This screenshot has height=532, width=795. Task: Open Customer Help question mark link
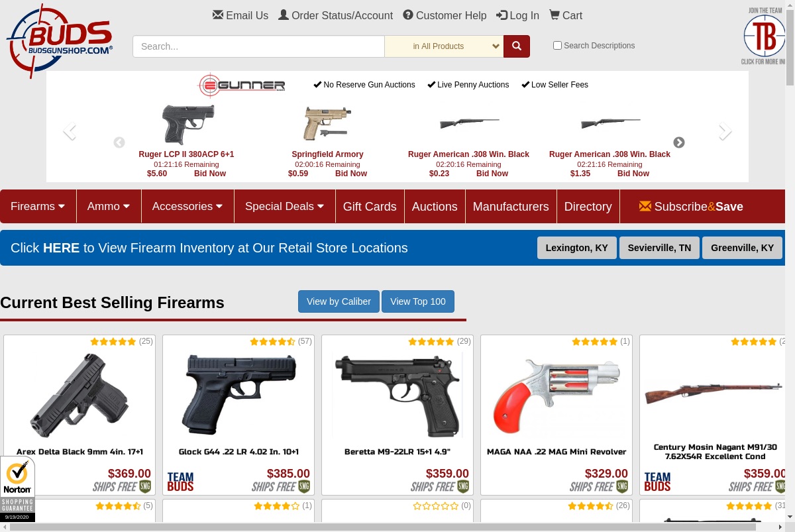[445, 15]
